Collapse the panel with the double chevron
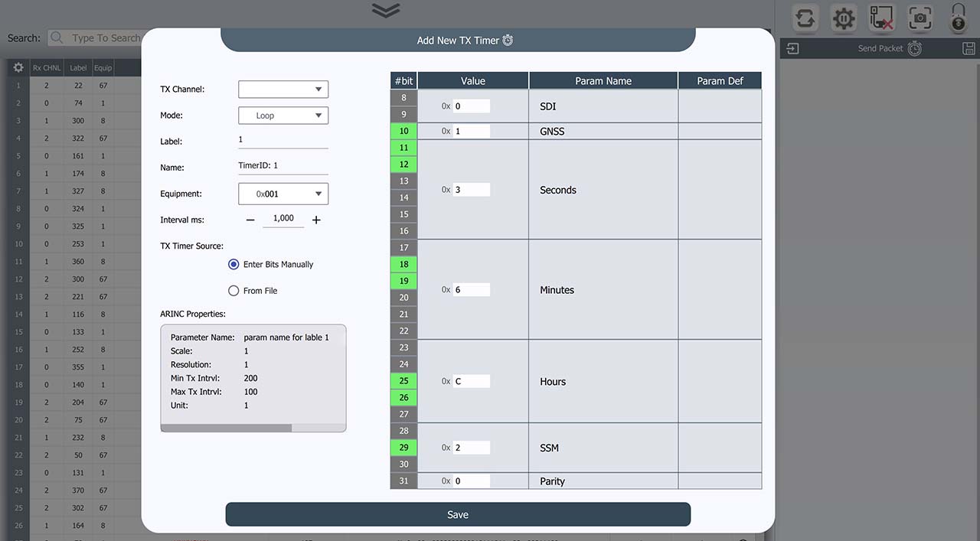The height and width of the screenshot is (541, 980). tap(386, 10)
